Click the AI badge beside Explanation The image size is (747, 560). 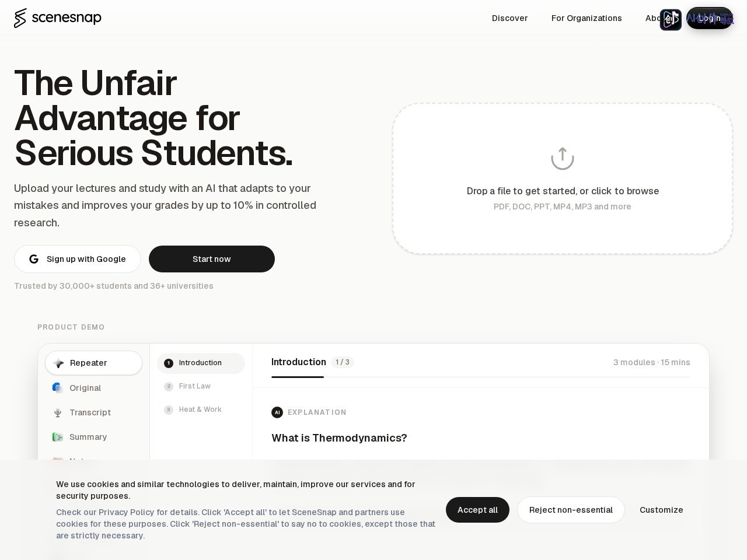click(x=277, y=412)
